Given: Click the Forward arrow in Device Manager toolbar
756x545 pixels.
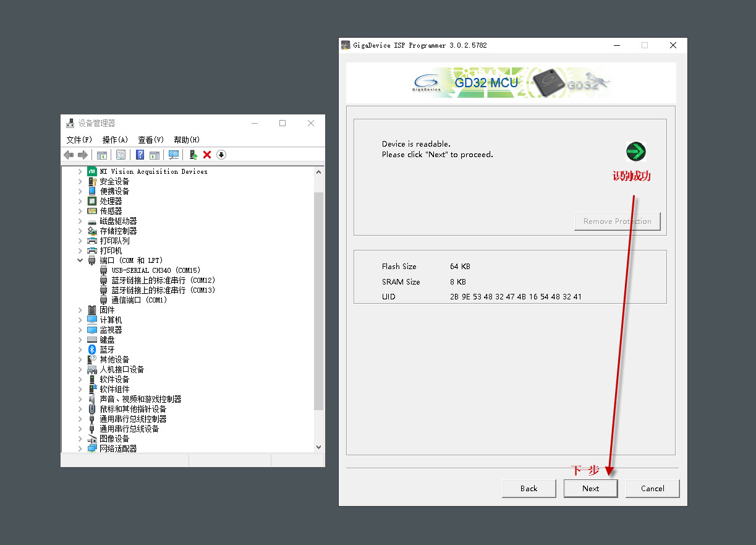Looking at the screenshot, I should tap(82, 155).
